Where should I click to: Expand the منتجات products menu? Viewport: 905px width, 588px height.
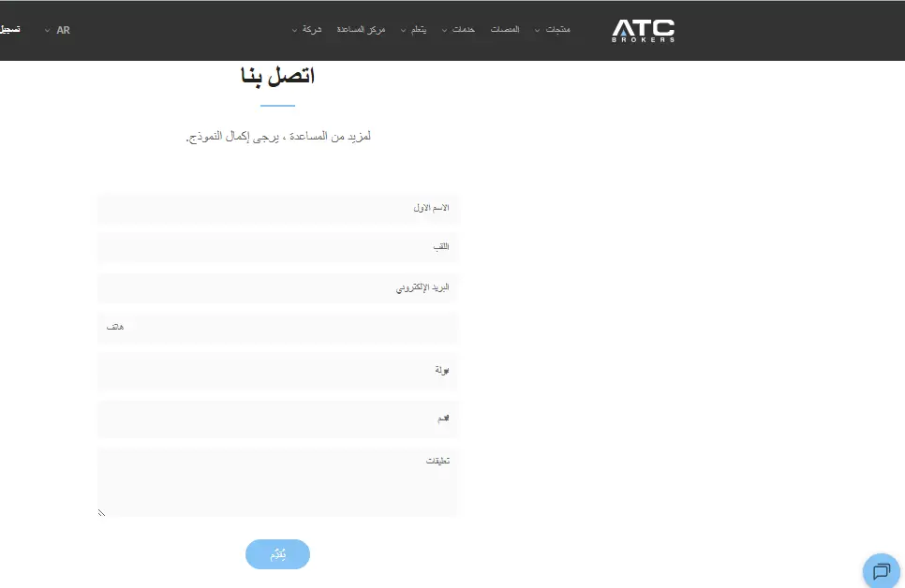(553, 29)
